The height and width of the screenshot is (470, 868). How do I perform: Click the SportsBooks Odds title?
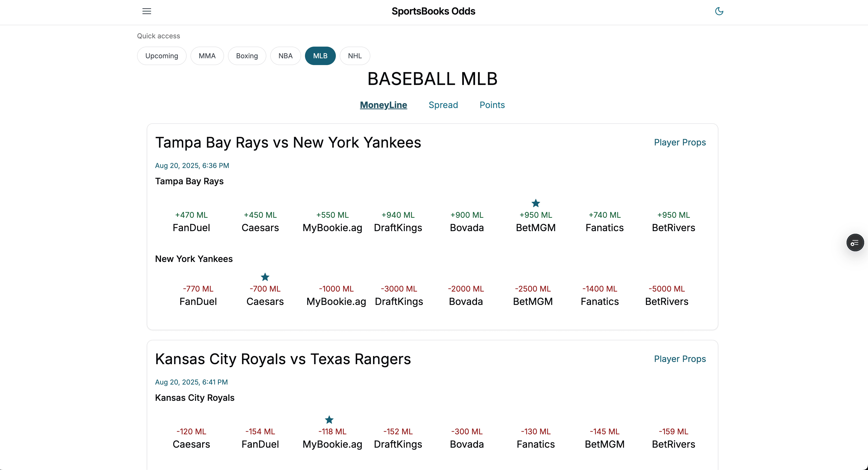[434, 11]
